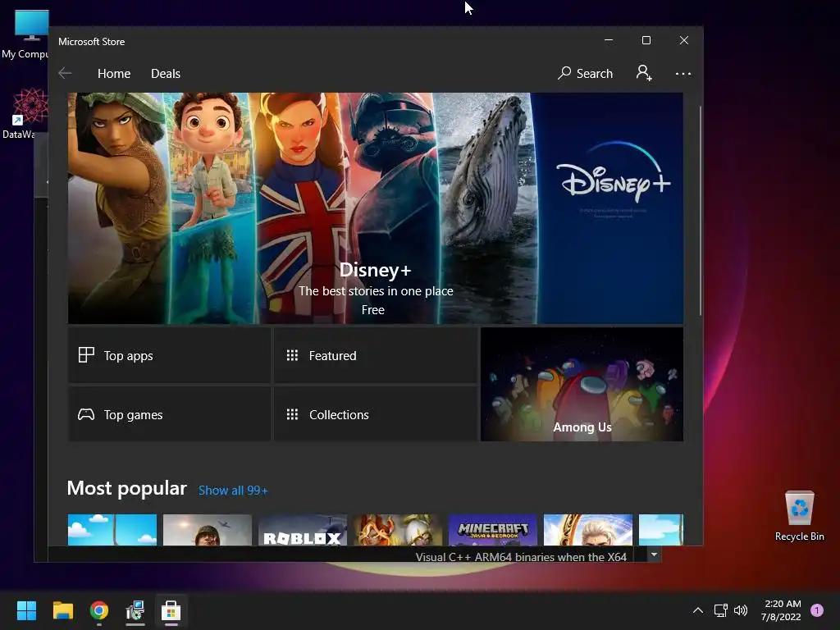This screenshot has height=630, width=840.
Task: Open the Disney+ featured banner
Action: click(x=375, y=208)
